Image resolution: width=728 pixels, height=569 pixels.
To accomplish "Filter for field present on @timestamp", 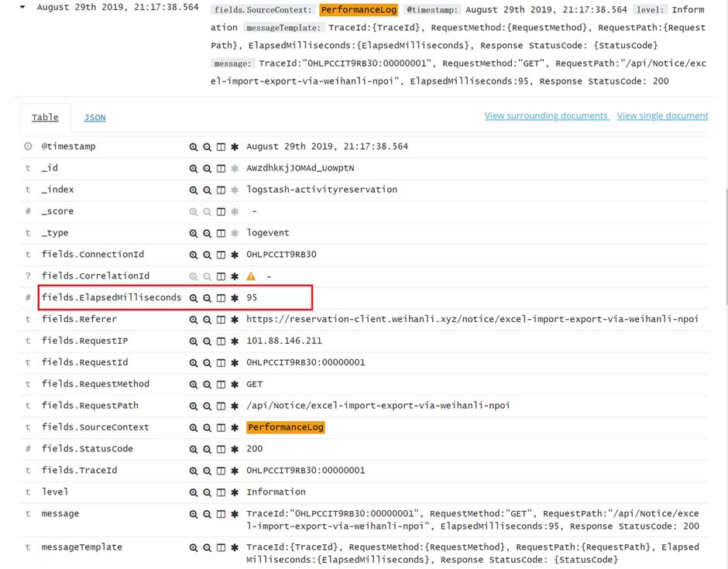I will tap(235, 146).
